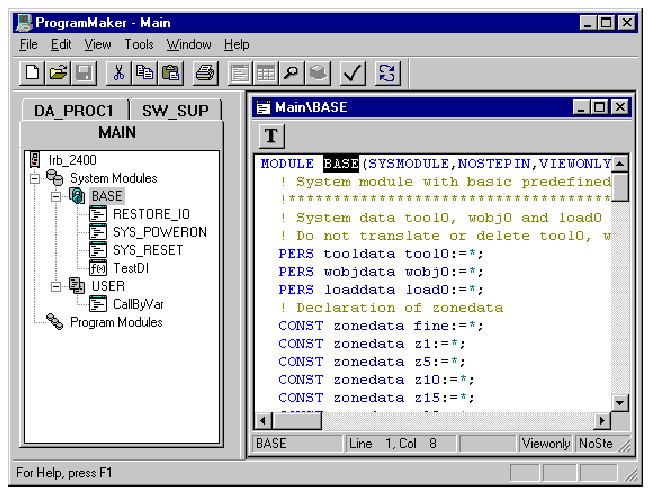
Task: Select the BASE module label
Action: (107, 196)
